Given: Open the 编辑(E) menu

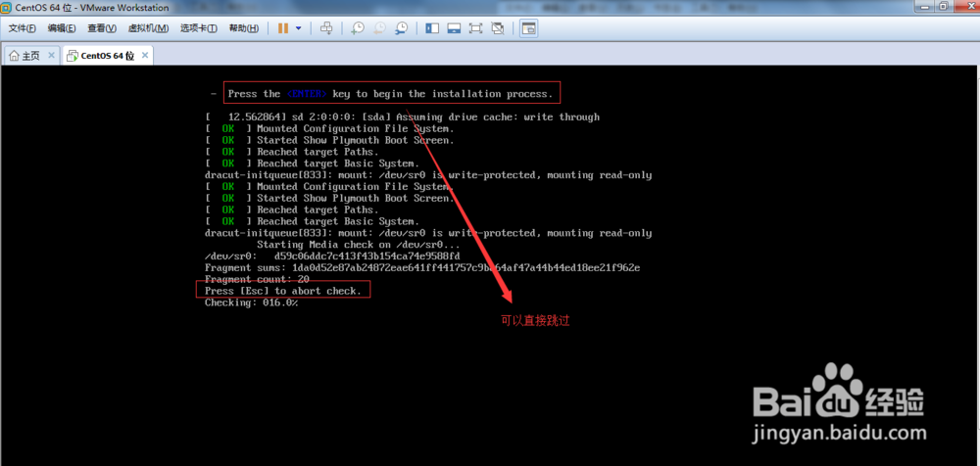Looking at the screenshot, I should pos(62,28).
